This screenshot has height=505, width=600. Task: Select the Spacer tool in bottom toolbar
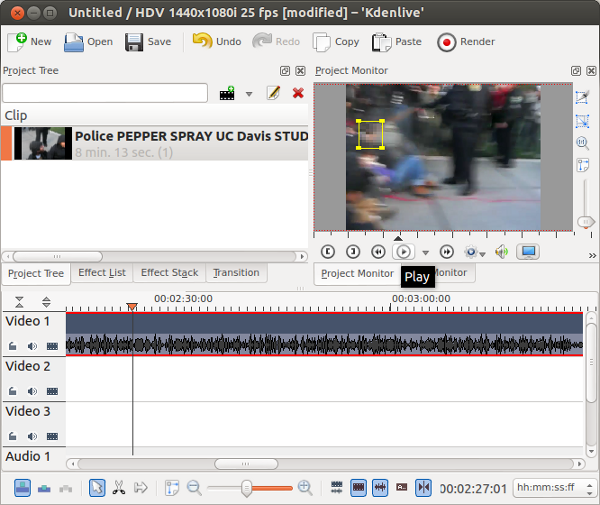pos(141,488)
